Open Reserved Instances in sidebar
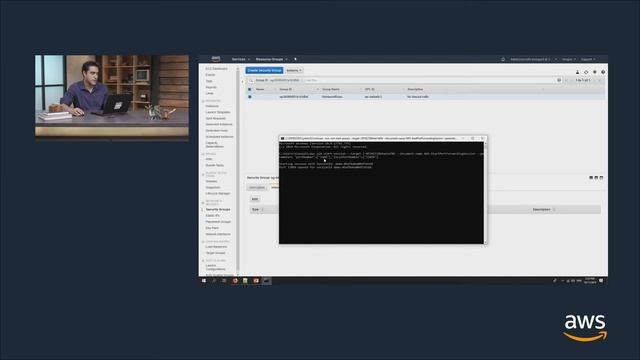Image resolution: width=640 pixels, height=360 pixels. click(x=219, y=124)
